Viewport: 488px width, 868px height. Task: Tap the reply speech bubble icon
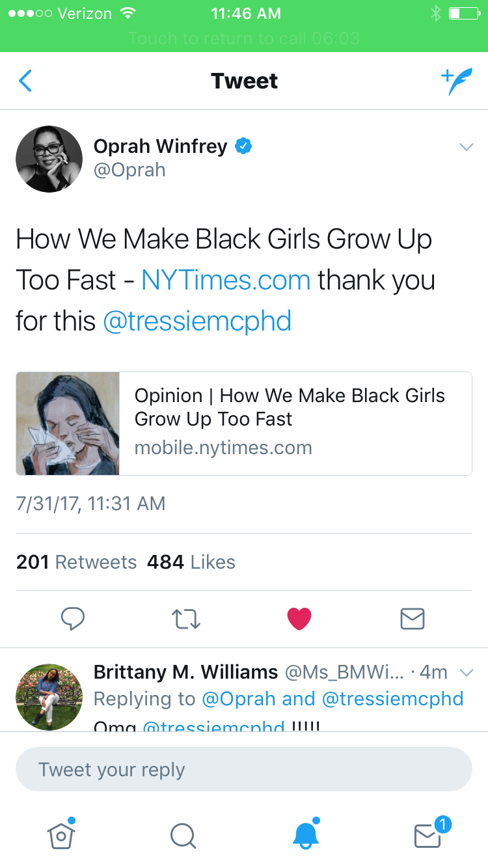click(x=72, y=619)
